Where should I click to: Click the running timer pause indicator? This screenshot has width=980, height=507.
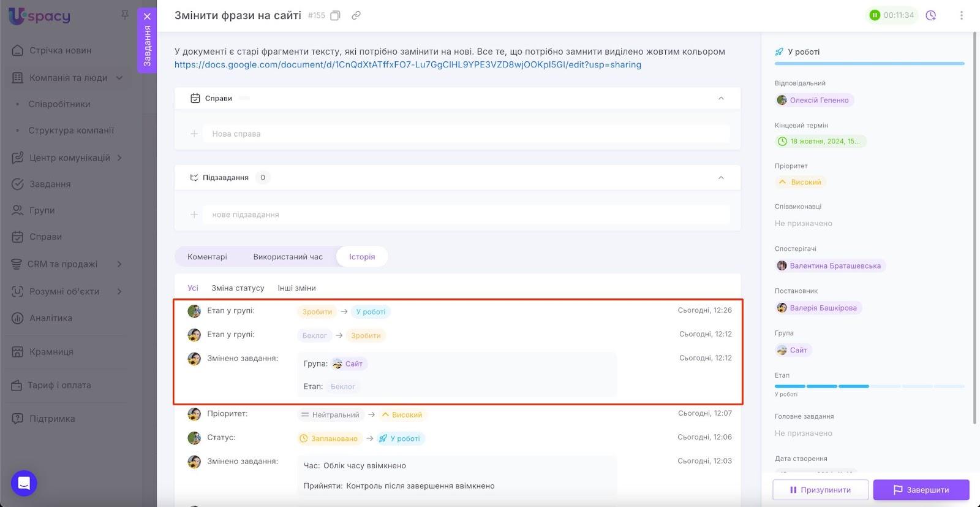[x=875, y=15]
